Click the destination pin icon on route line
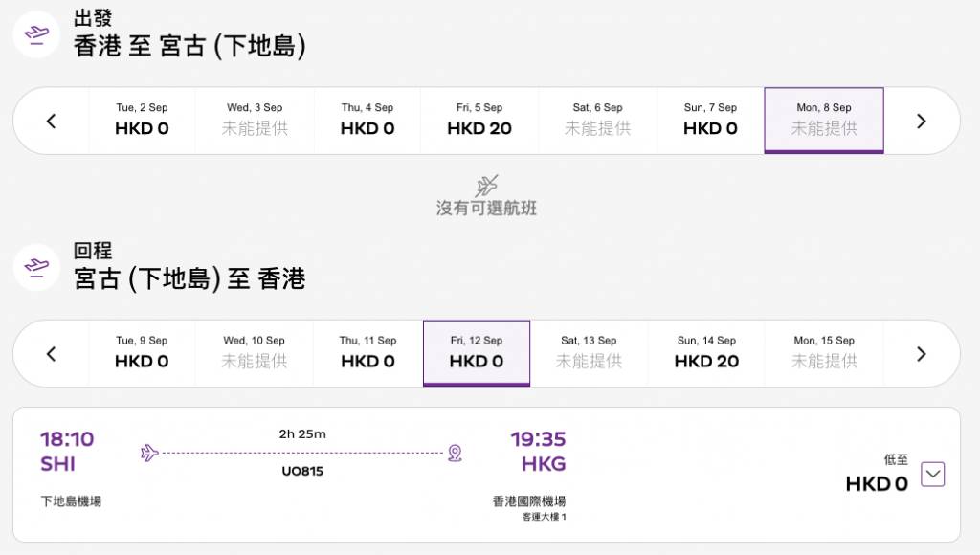 [x=455, y=453]
